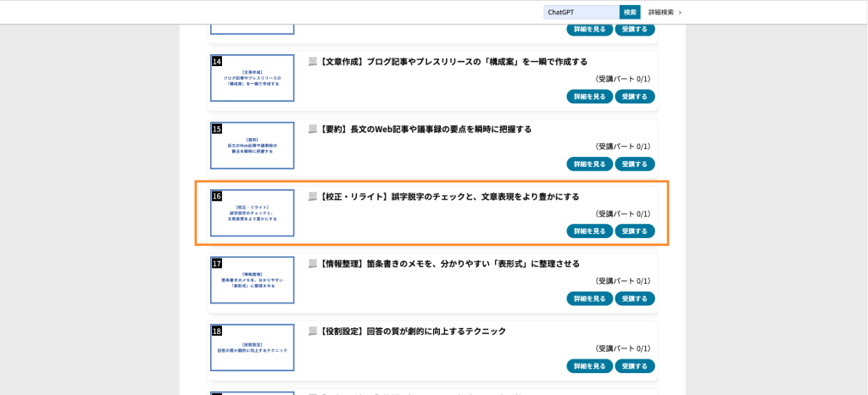
Task: Click the document icon beside lesson 17 title
Action: [313, 264]
